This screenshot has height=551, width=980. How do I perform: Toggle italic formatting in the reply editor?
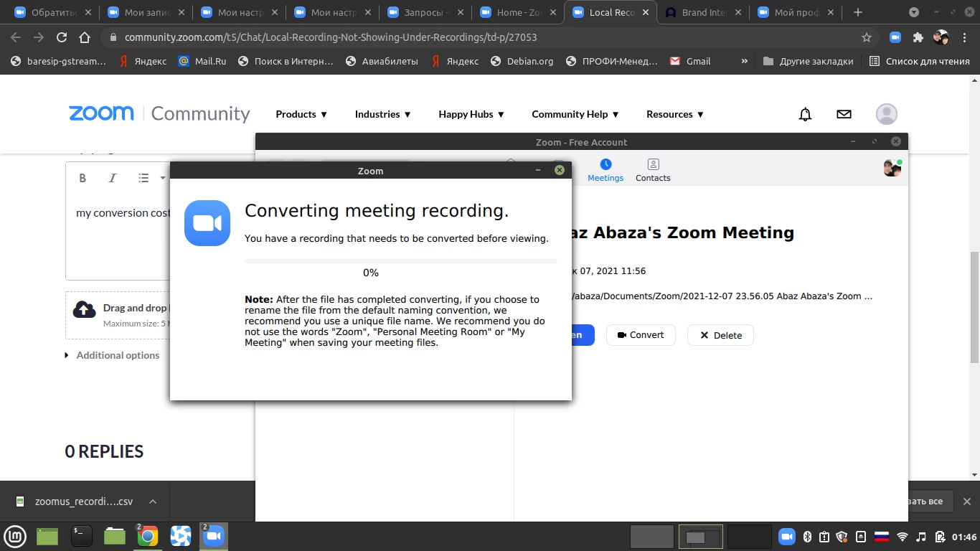[112, 178]
